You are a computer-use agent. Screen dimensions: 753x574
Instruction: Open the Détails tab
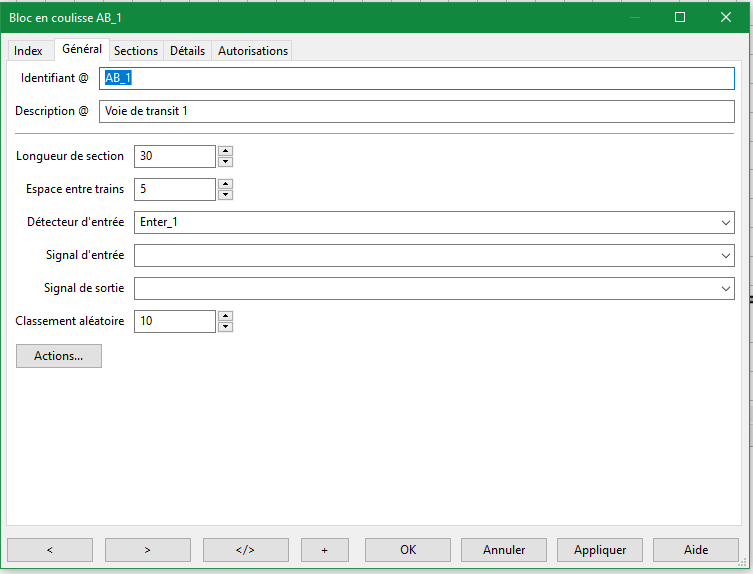click(x=187, y=51)
